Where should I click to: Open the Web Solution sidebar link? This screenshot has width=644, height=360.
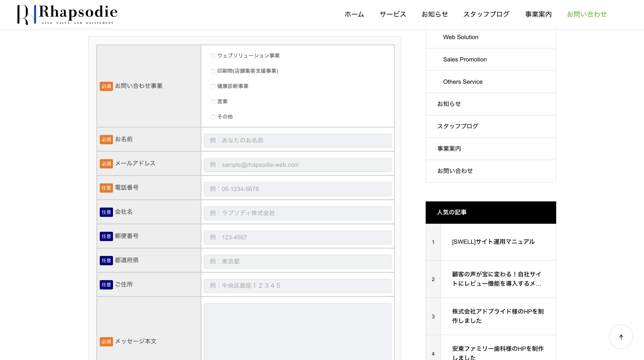tap(461, 37)
